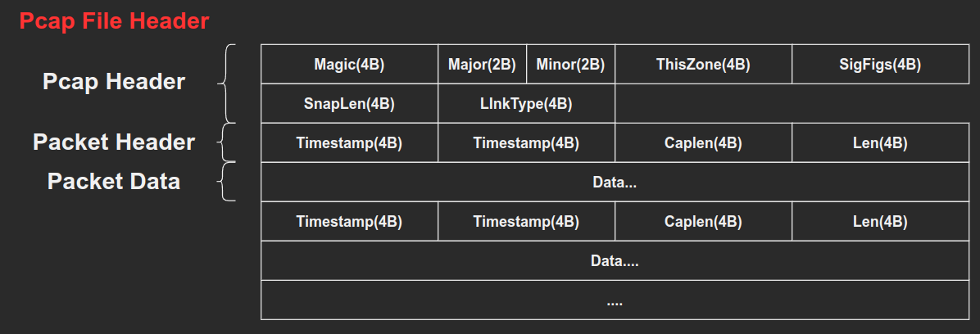Select the Data... row
Screen dimensions: 980x334
point(615,182)
